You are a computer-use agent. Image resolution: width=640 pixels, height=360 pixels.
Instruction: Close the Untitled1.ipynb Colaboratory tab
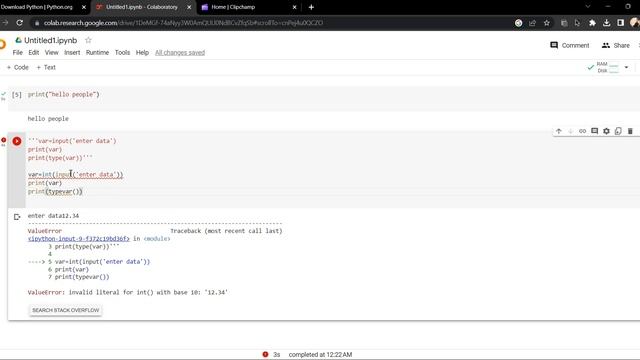tap(189, 7)
